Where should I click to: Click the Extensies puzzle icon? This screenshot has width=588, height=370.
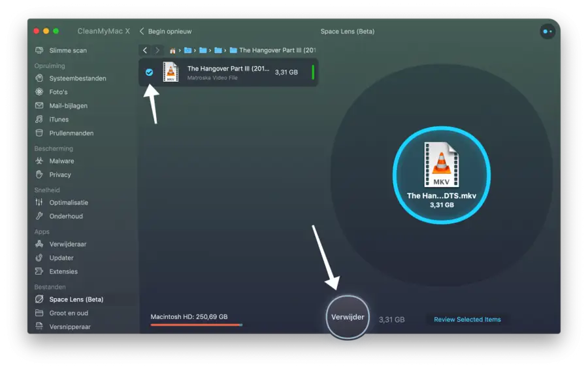click(x=39, y=271)
